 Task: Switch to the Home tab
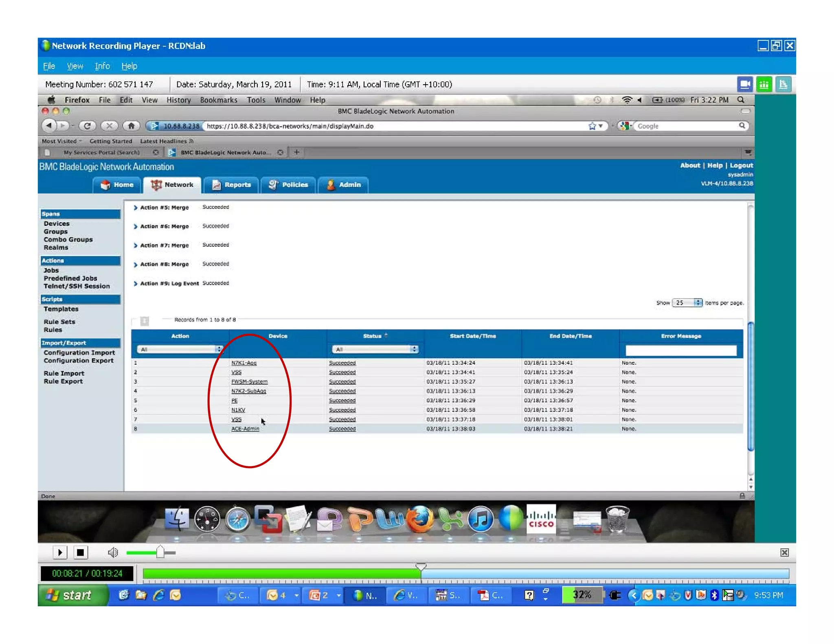click(x=117, y=185)
